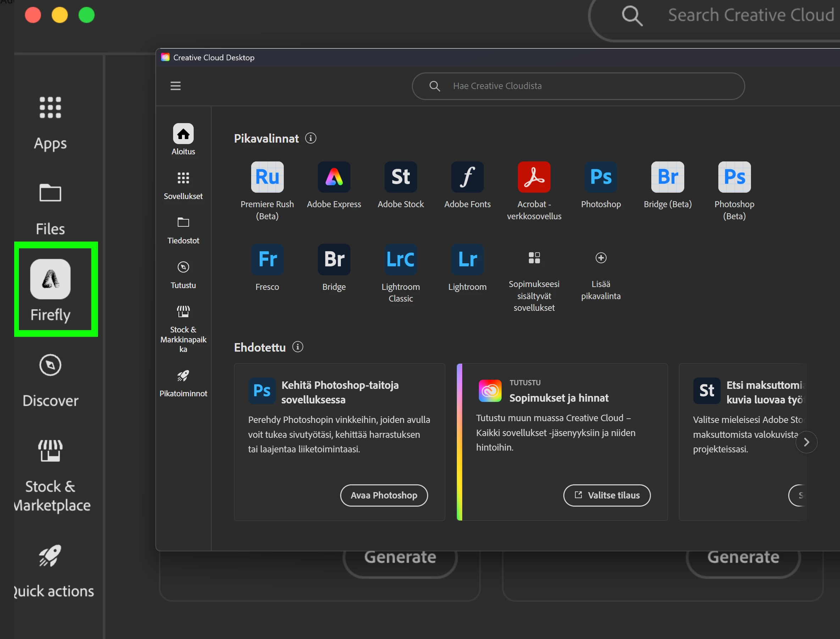The height and width of the screenshot is (639, 840).
Task: Add a shortcut with Lisää pikavalinta
Action: click(x=601, y=258)
